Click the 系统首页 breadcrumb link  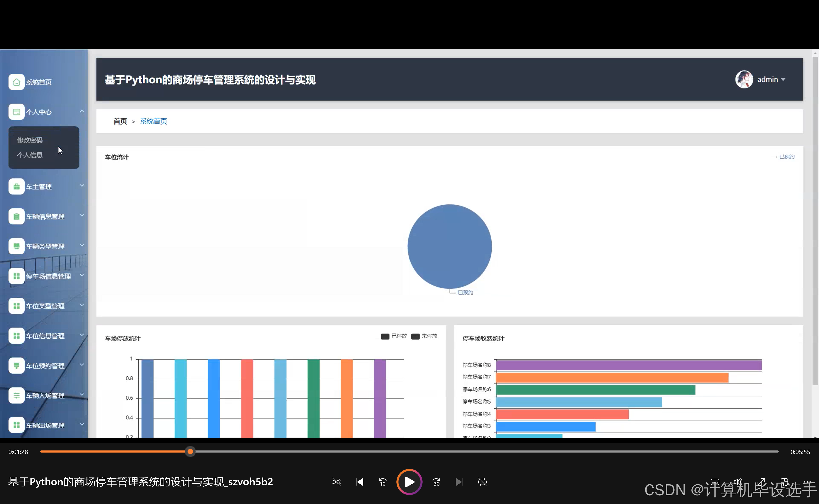(x=153, y=121)
